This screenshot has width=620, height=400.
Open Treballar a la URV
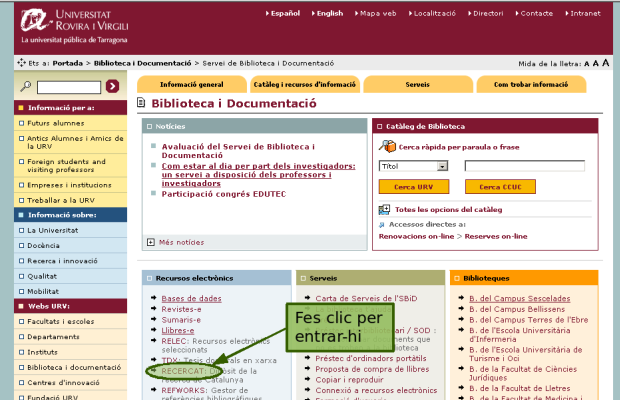click(x=70, y=200)
